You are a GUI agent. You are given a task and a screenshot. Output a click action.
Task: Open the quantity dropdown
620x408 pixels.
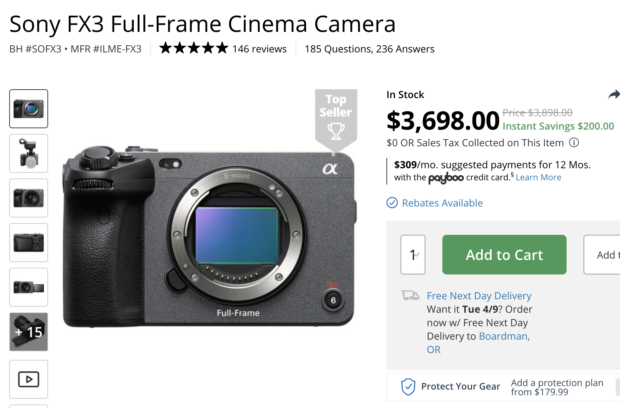tap(413, 255)
